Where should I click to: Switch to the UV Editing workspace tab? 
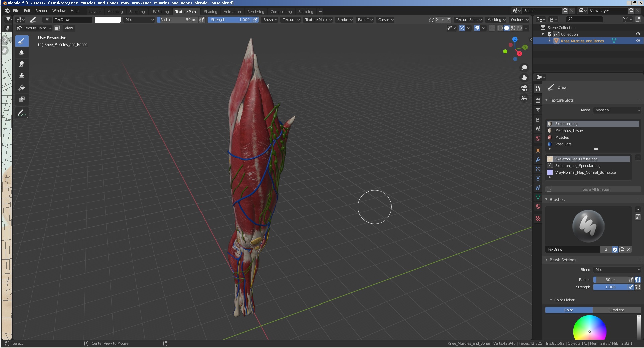click(160, 12)
